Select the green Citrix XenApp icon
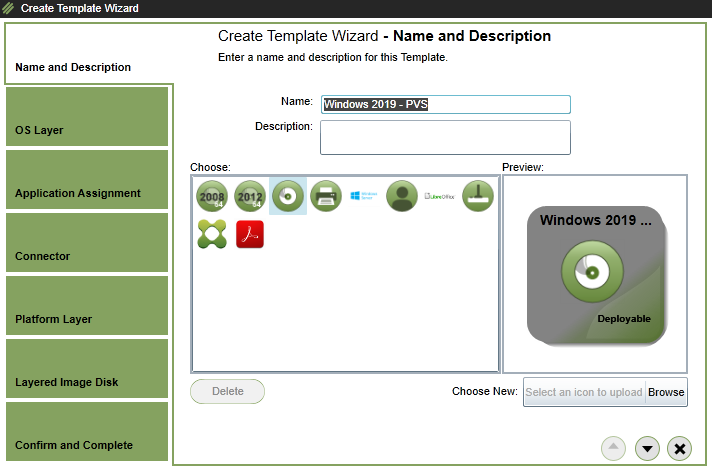Viewport: 712px width, 470px height. point(211,235)
